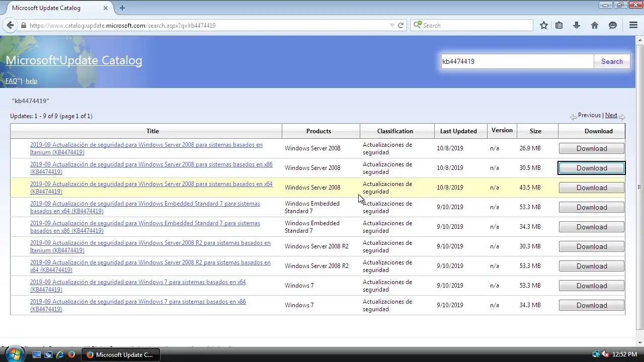Viewport: 644px width, 362px height.
Task: Sort by Last Updated column header
Action: click(x=458, y=131)
